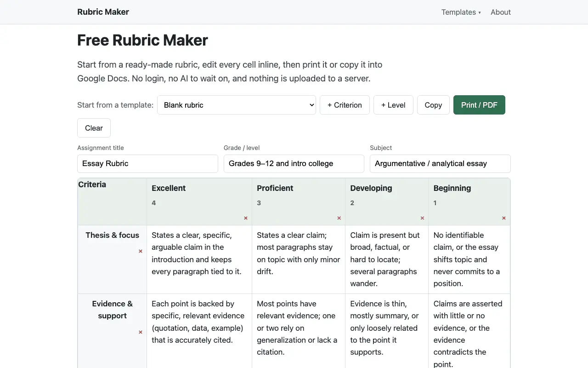Remove the Beginning level column
This screenshot has width=588, height=368.
click(x=504, y=218)
